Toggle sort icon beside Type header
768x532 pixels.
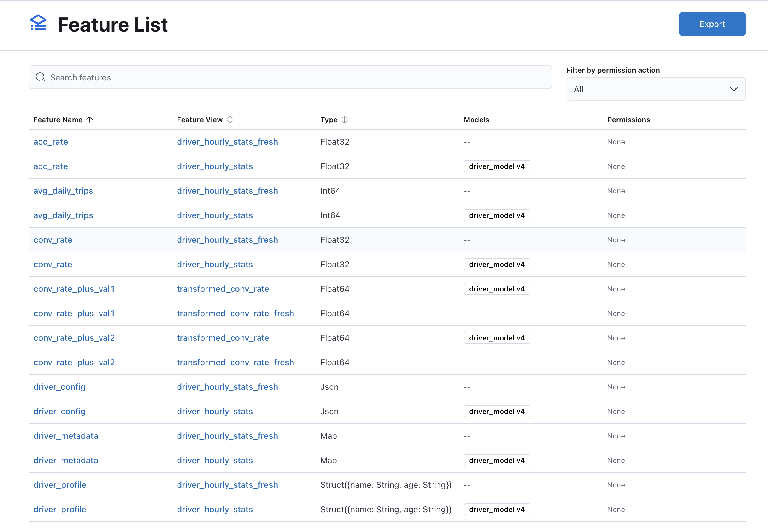[345, 119]
